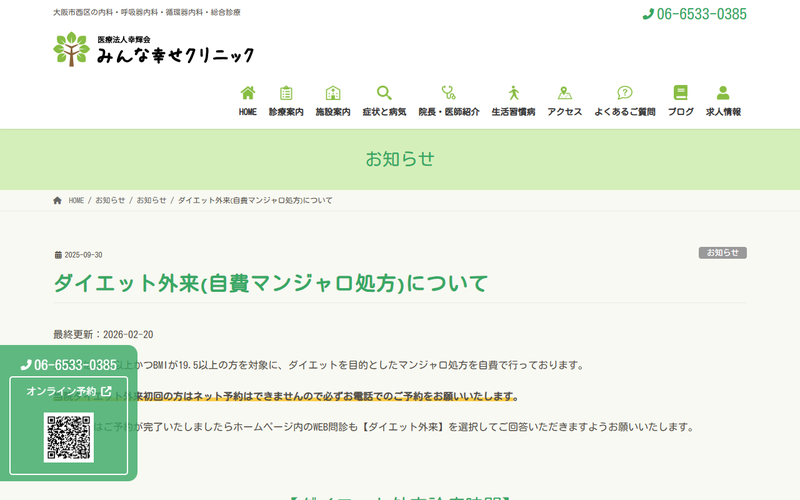The image size is (800, 500).
Task: Click the second お知らせ breadcrumb link
Action: [152, 201]
